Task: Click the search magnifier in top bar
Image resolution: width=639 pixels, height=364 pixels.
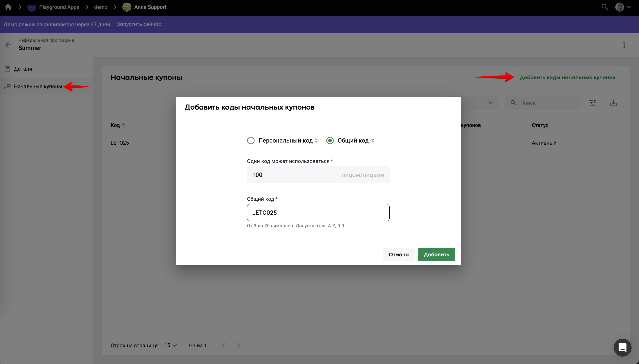Action: [604, 7]
